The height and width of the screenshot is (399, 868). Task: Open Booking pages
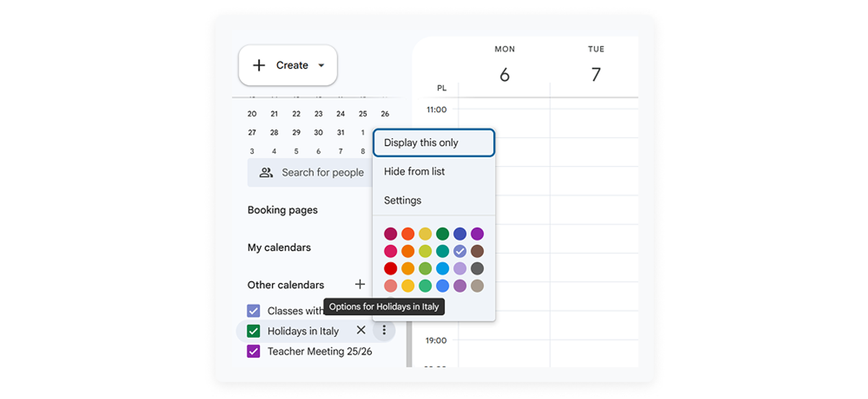tap(282, 210)
